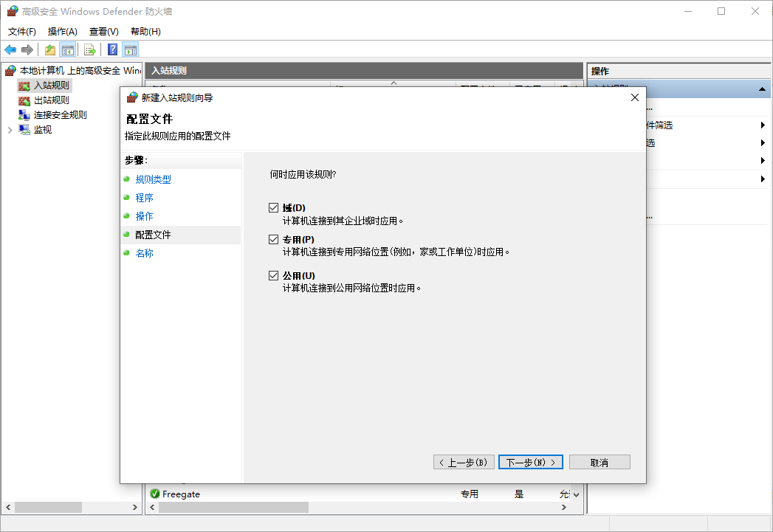Expand the 件筛选 filter submenu arrow
773x532 pixels.
tap(762, 125)
